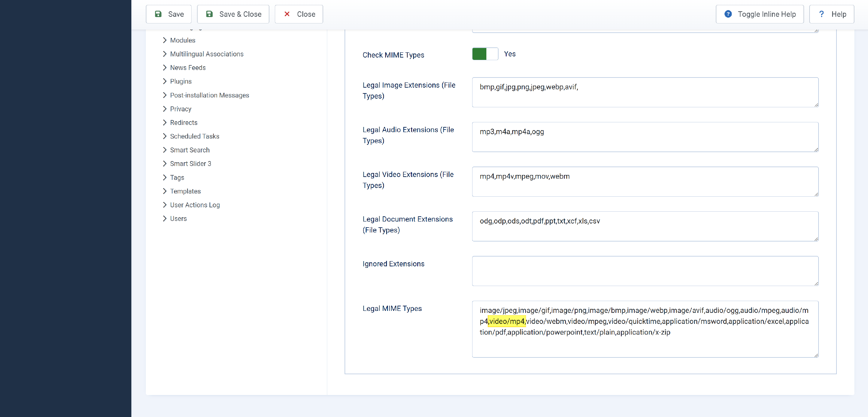Image resolution: width=868 pixels, height=417 pixels.
Task: Click the Legal Audio Extensions text area
Action: [x=645, y=137]
